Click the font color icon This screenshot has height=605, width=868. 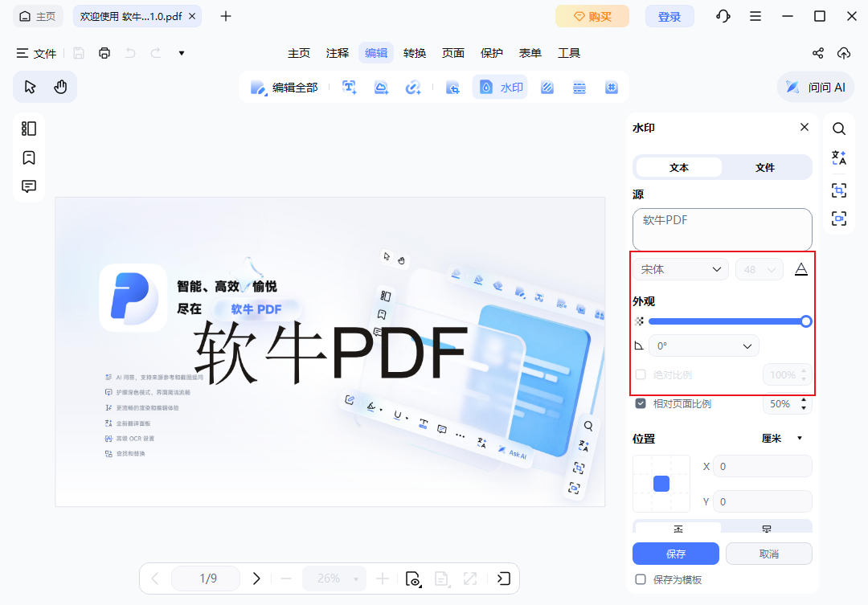click(x=801, y=270)
